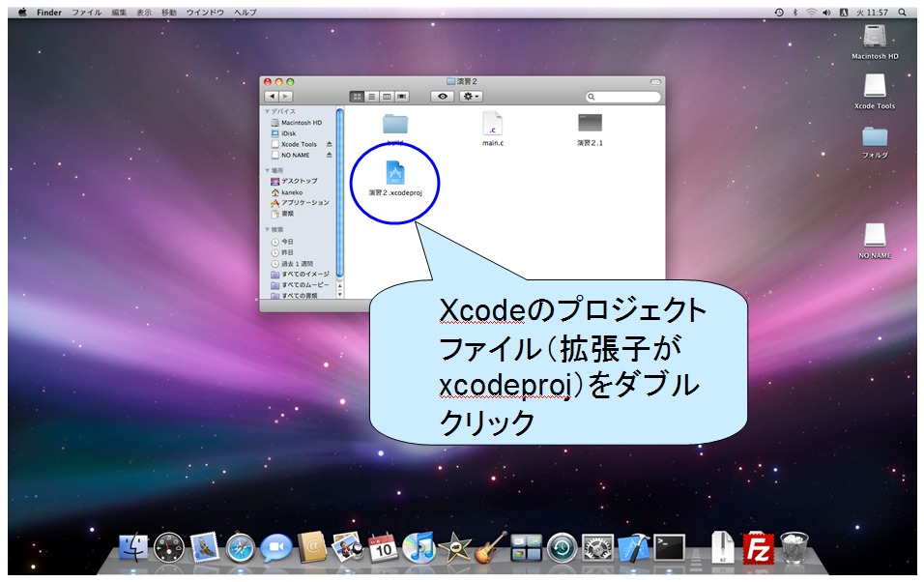924x582 pixels.
Task: Open iTunes from the Dock
Action: coord(419,547)
